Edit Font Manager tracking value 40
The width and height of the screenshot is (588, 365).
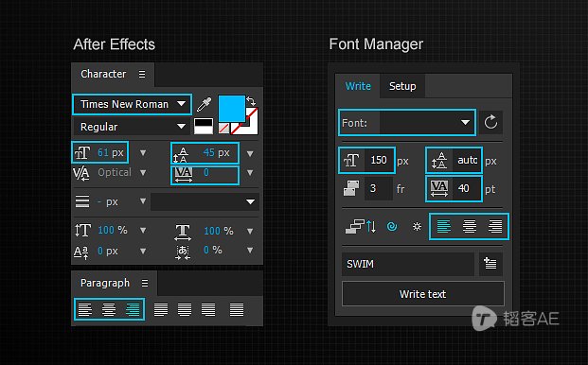point(467,188)
